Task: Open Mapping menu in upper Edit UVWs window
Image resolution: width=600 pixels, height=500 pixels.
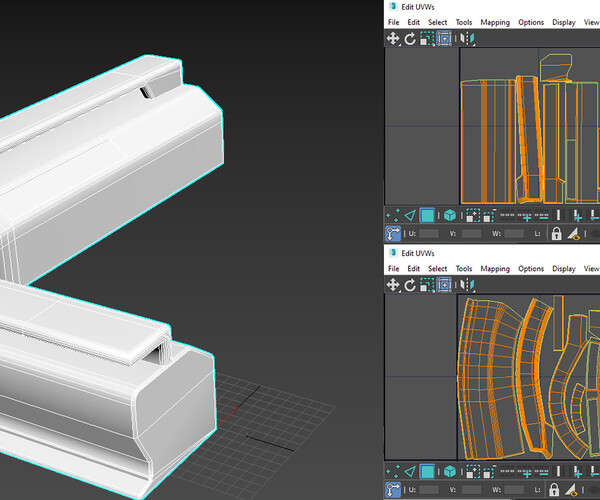Action: click(495, 22)
